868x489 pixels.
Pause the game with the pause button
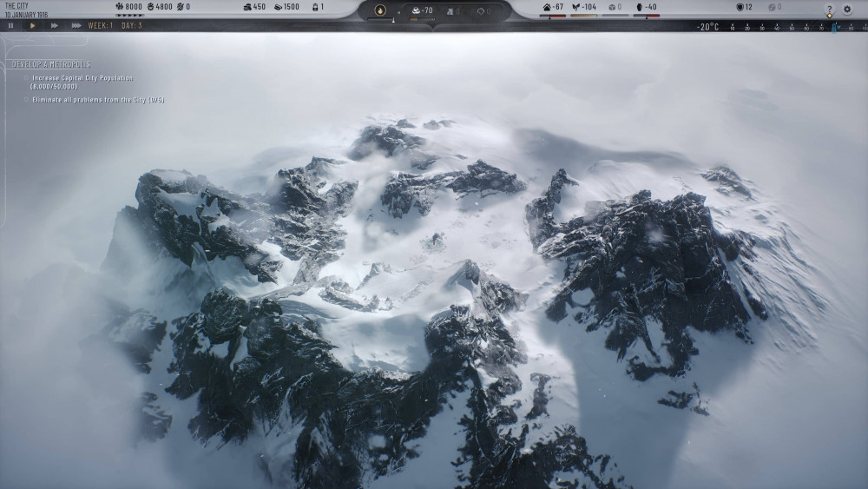(x=10, y=25)
